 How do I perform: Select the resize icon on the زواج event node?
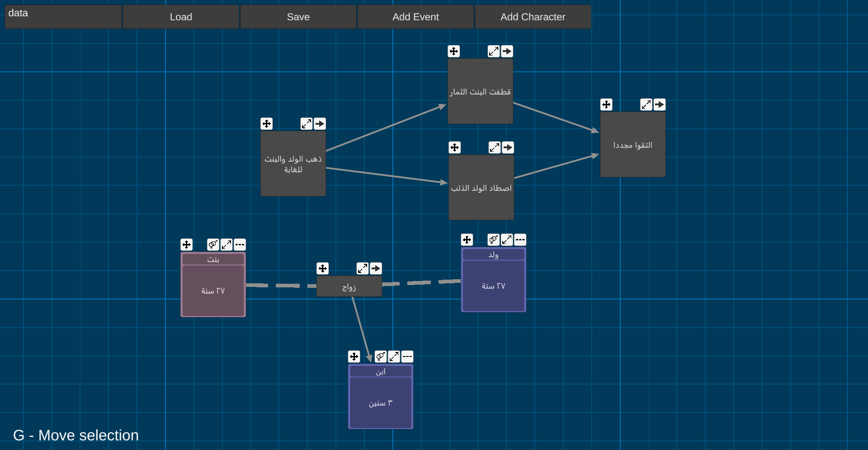(362, 268)
